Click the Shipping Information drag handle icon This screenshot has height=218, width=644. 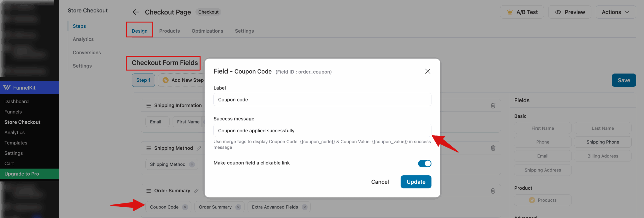point(148,105)
